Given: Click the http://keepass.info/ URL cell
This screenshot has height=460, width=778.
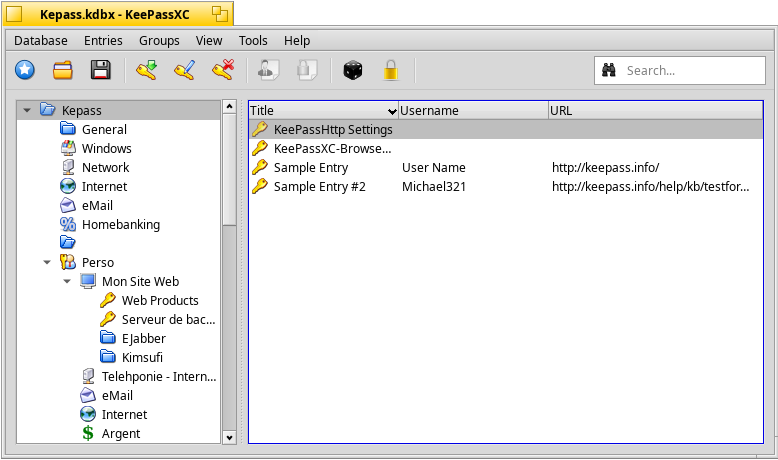Looking at the screenshot, I should [605, 167].
